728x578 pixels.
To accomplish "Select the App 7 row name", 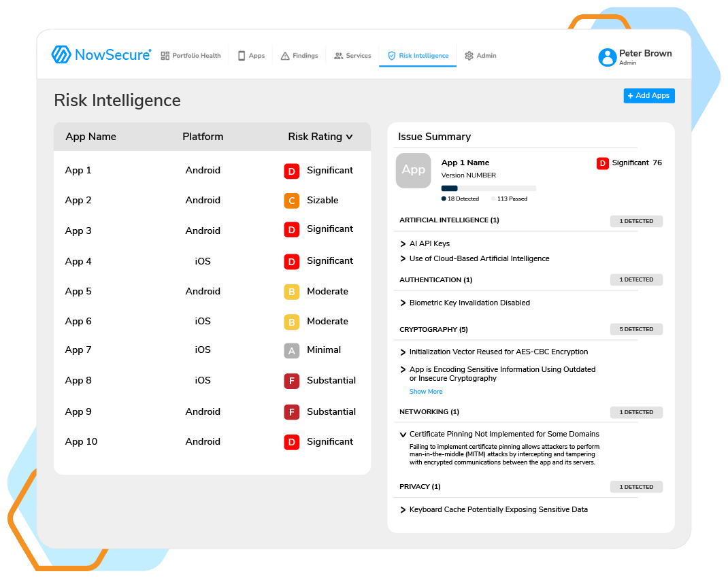I will (78, 350).
